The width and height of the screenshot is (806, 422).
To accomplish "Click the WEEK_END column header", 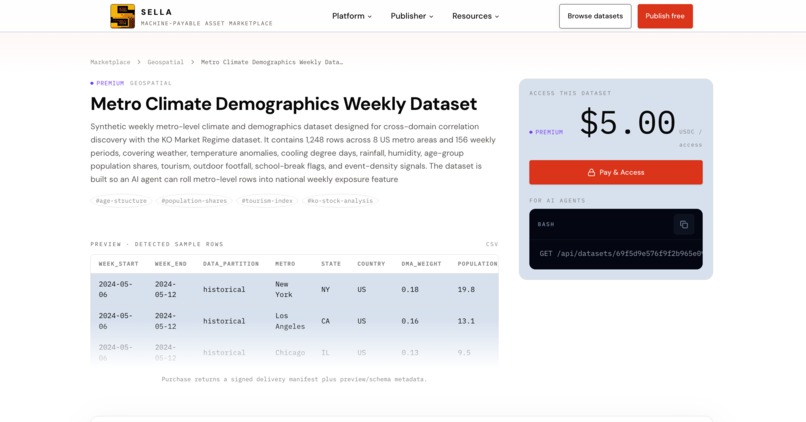I will (x=171, y=264).
